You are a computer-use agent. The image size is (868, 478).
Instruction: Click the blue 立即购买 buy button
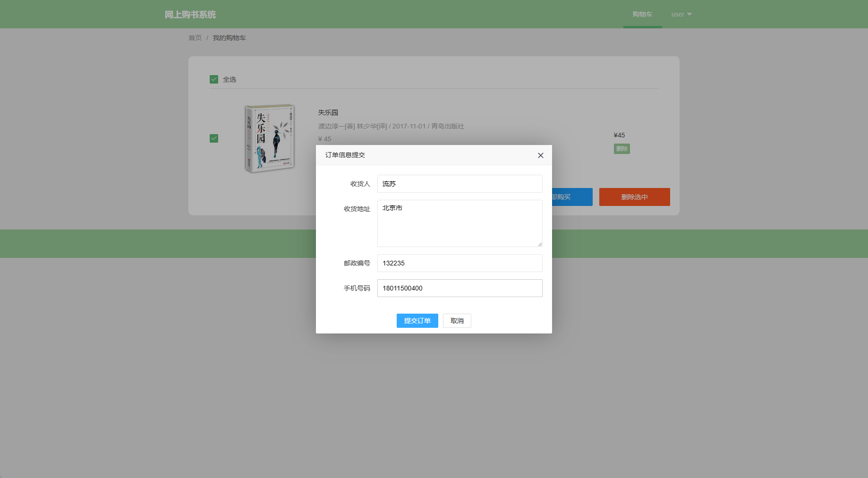(x=572, y=197)
